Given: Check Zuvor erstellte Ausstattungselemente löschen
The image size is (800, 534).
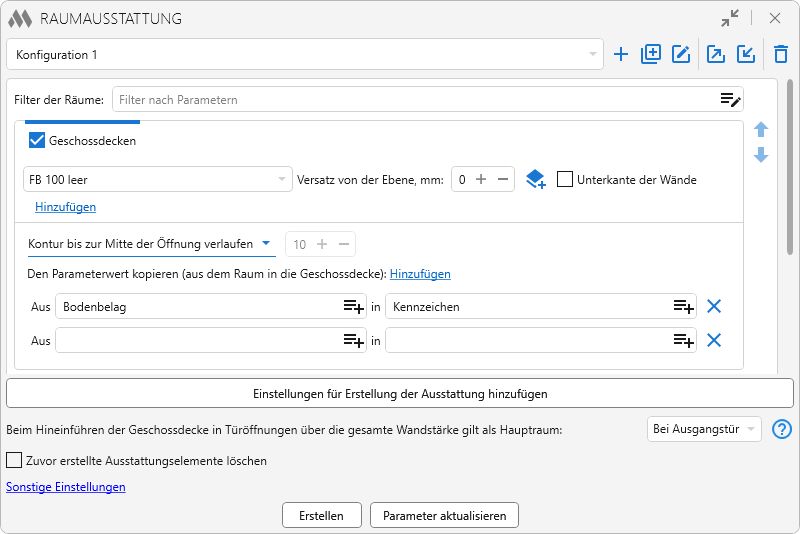Looking at the screenshot, I should click(x=14, y=461).
